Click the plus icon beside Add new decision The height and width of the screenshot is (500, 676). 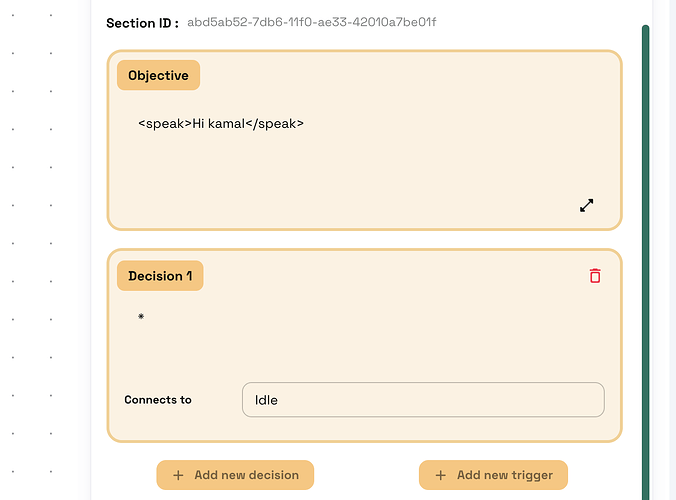(178, 475)
